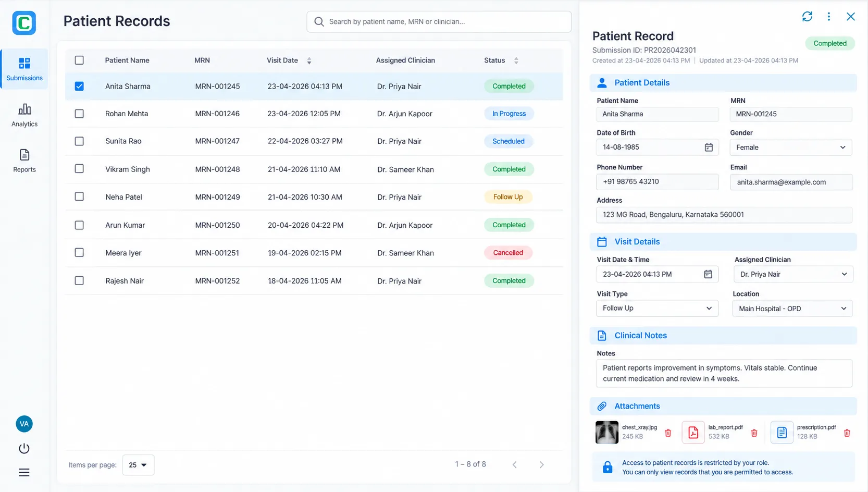Select the Sunita Rao row checkbox
The width and height of the screenshot is (868, 492).
pyautogui.click(x=79, y=141)
